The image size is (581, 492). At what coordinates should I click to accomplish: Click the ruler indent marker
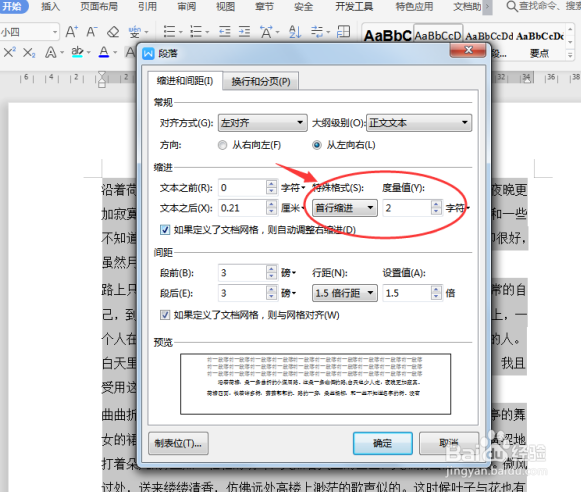click(102, 79)
